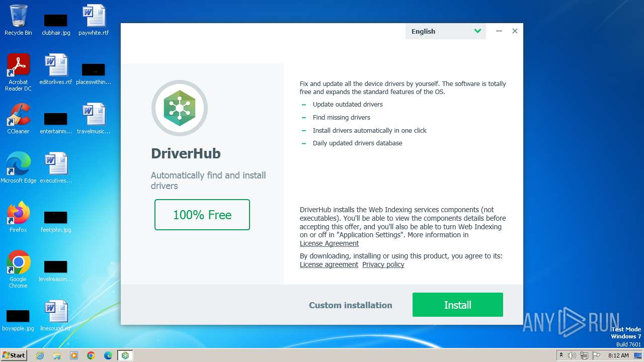Select levelreason... desktop file
The image size is (644, 362).
point(56,270)
